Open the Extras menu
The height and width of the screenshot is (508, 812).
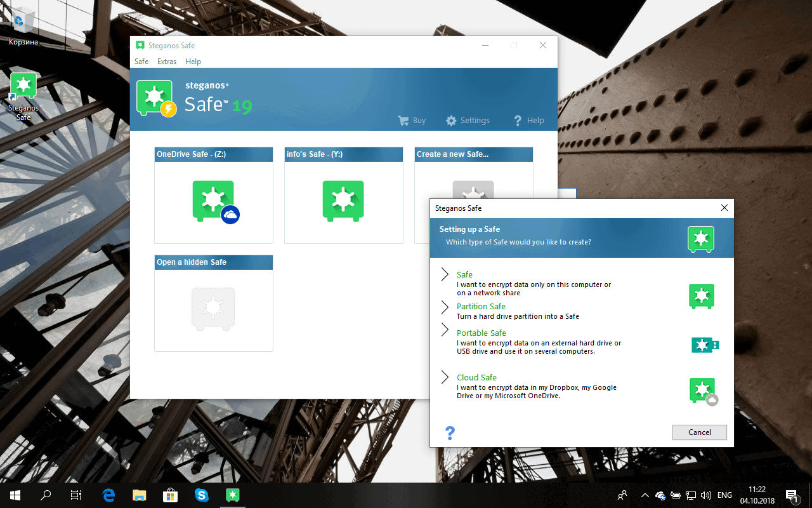pos(166,61)
